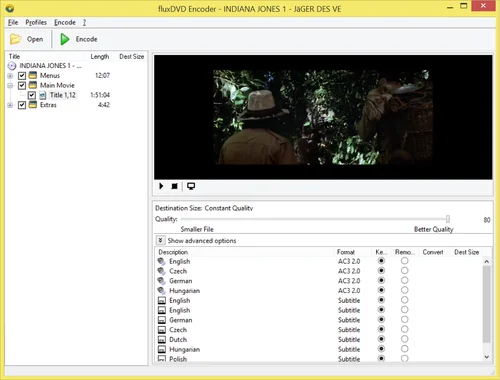
Task: Select the INDIANA JONES 1 disc icon
Action: click(x=12, y=66)
